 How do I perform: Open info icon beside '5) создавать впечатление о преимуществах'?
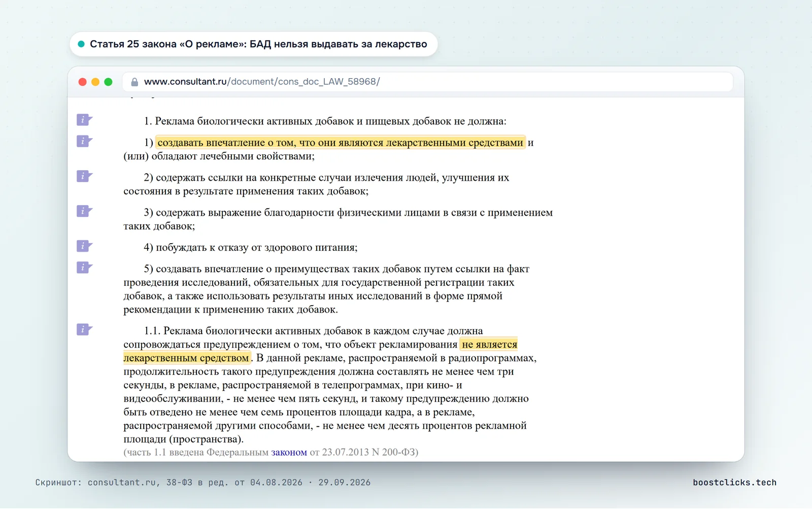(84, 267)
